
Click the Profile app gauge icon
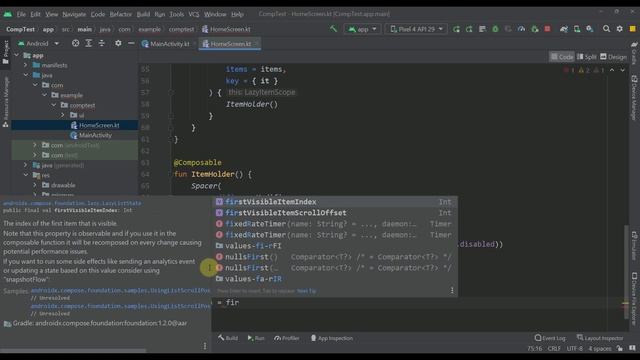521,29
